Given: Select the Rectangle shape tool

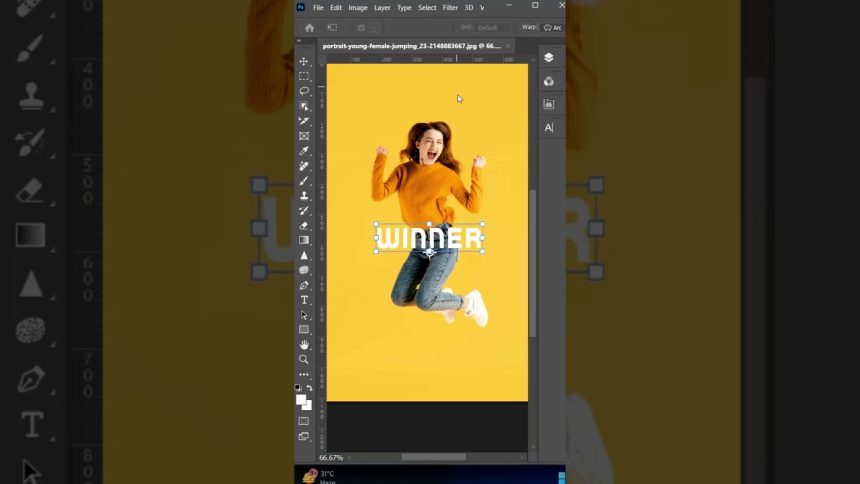Looking at the screenshot, I should pos(304,330).
